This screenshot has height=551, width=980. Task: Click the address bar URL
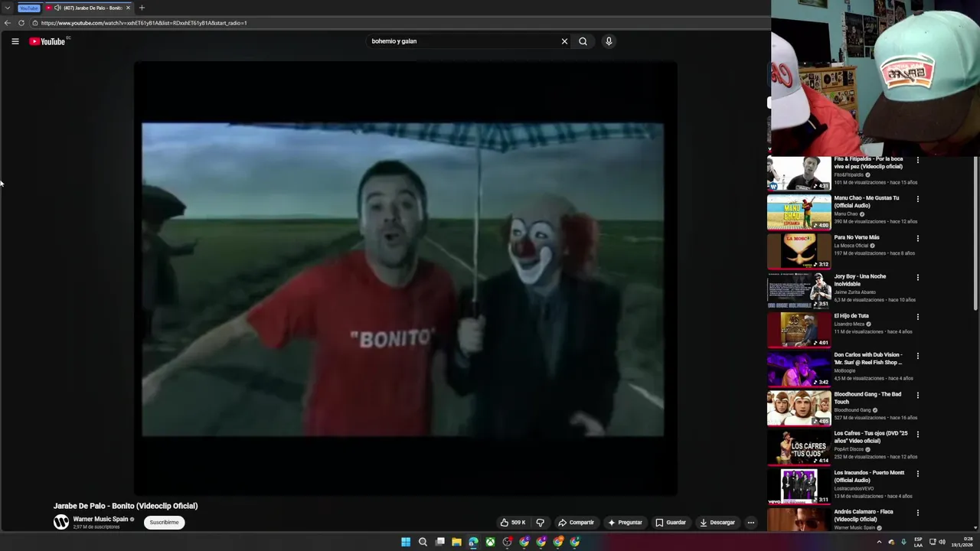click(144, 23)
